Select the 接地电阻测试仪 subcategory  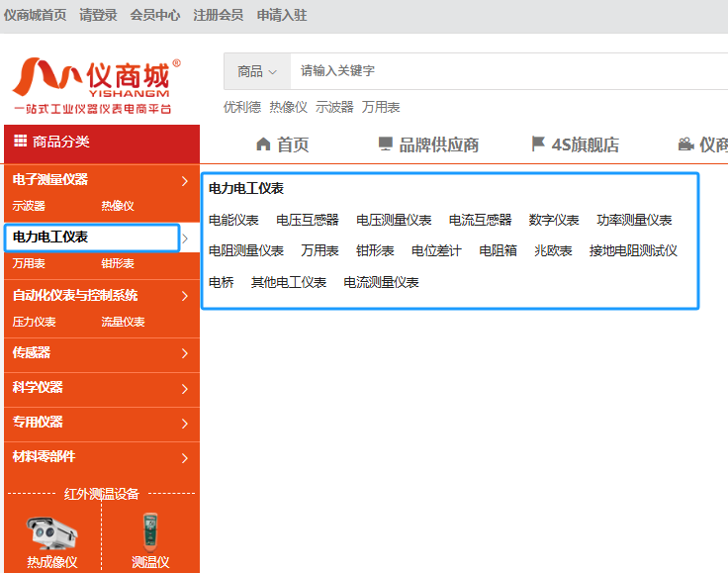[633, 250]
